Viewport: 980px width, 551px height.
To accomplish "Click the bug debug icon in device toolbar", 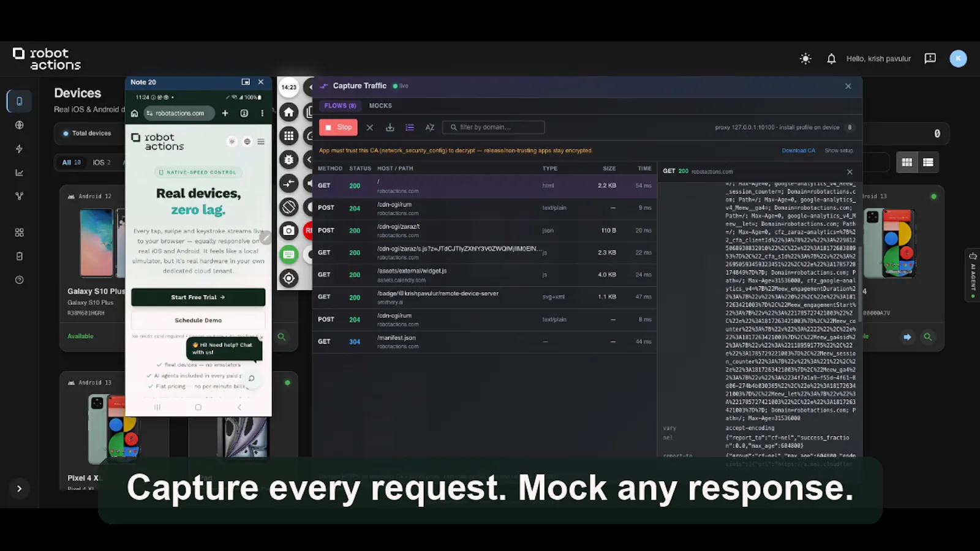I will pos(289,160).
